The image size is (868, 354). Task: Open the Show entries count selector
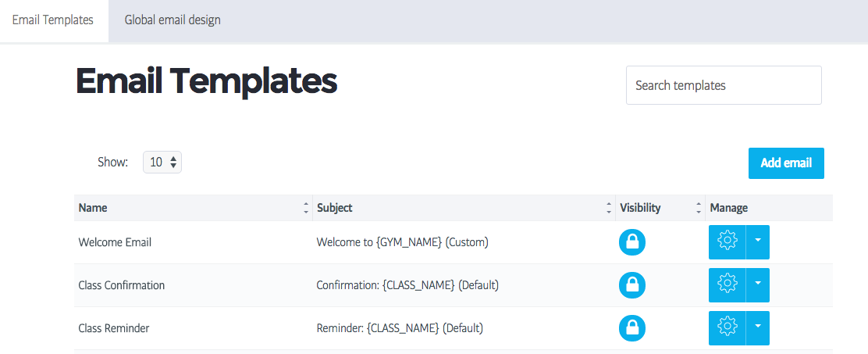point(162,163)
